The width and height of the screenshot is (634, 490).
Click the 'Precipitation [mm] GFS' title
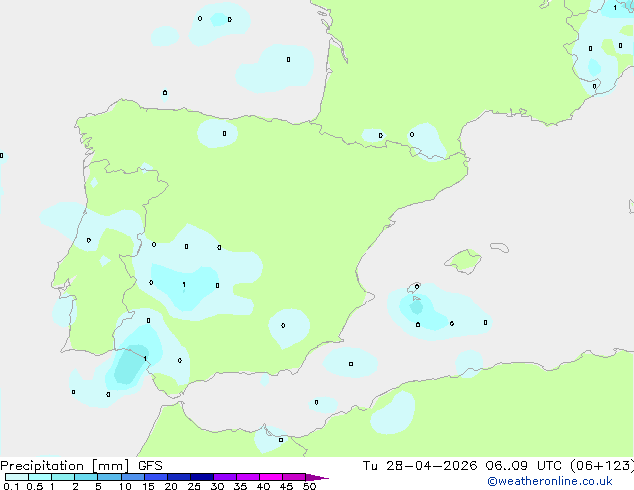point(81,466)
